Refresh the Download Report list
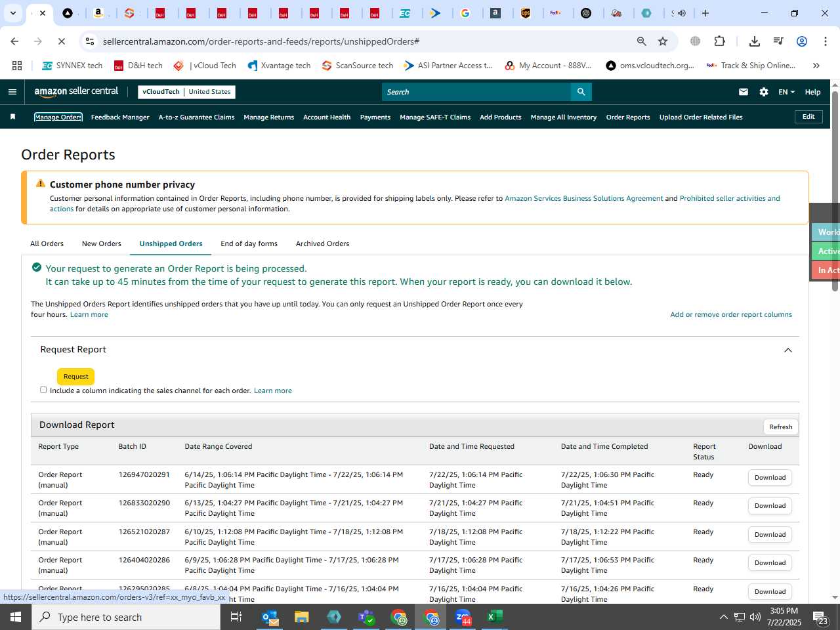The image size is (840, 630). click(x=780, y=427)
